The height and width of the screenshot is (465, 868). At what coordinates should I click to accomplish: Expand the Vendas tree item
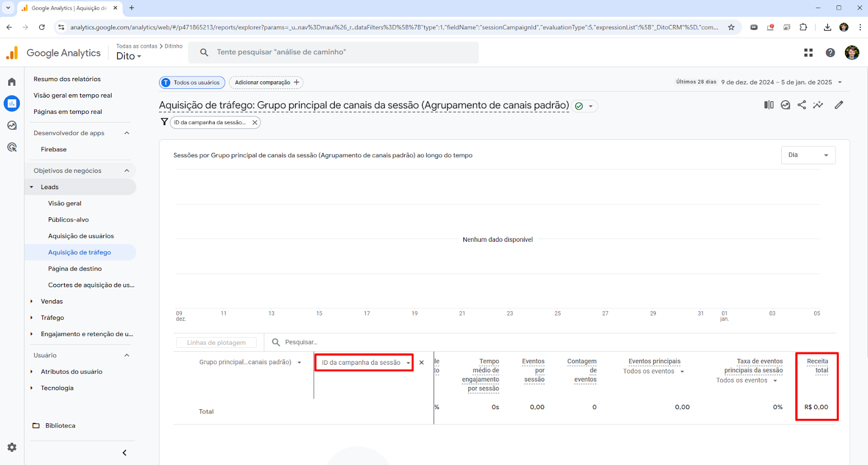tap(31, 301)
